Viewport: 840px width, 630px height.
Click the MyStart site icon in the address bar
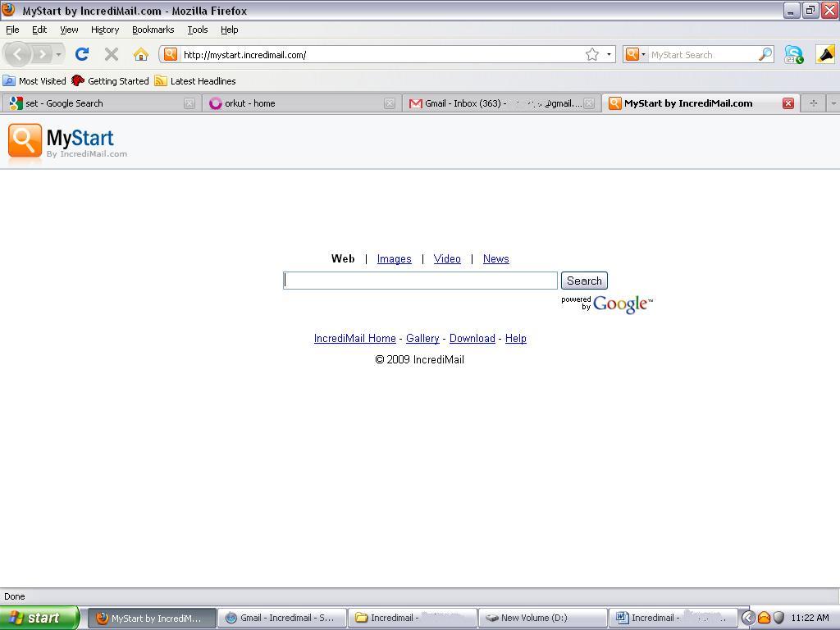click(171, 54)
